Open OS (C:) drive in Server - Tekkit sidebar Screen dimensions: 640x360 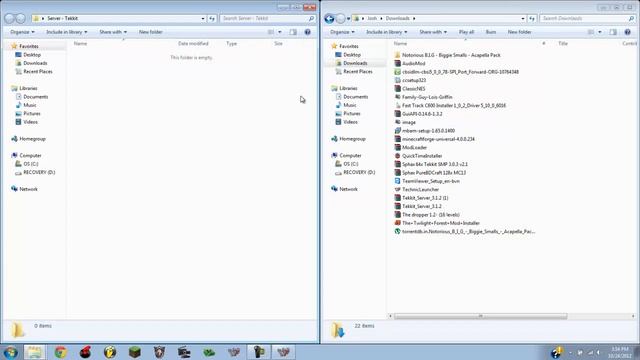point(27,164)
